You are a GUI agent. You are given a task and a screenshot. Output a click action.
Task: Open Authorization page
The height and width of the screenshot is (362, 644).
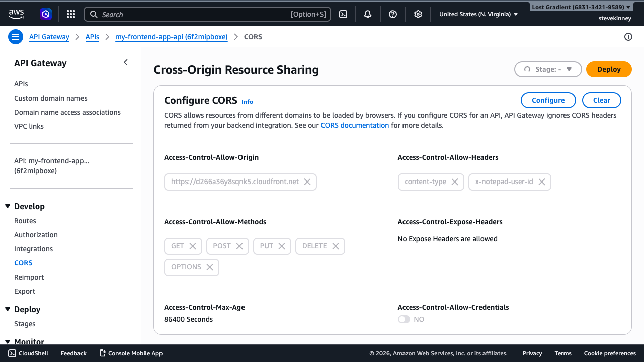[36, 235]
